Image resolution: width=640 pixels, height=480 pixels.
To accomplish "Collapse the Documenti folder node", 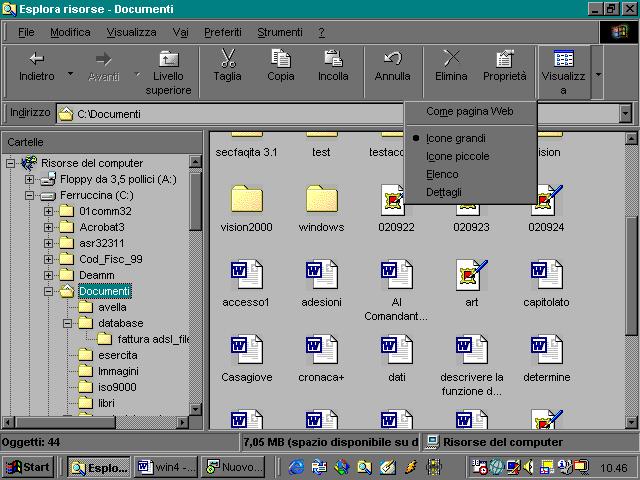I will (x=48, y=291).
